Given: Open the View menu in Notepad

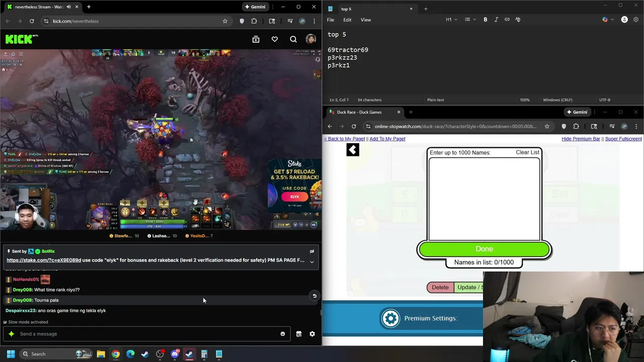Looking at the screenshot, I should tap(366, 20).
